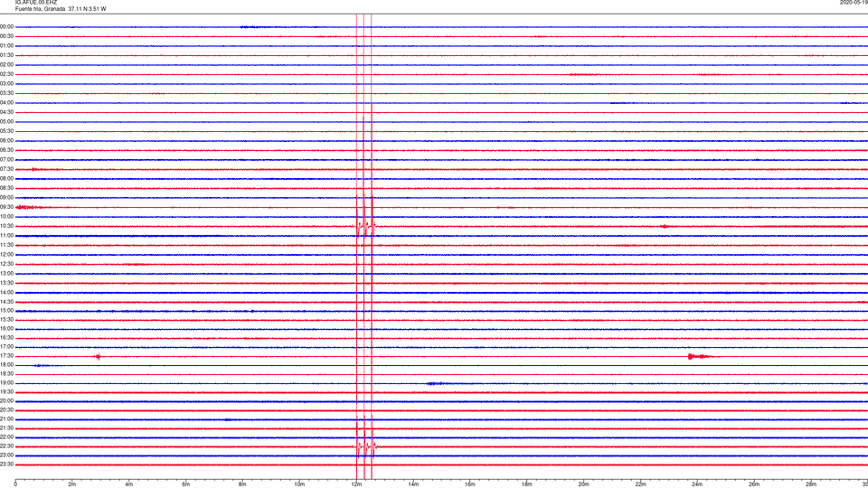Click the 26m tick label on the minute axis
This screenshot has height=488, width=868.
click(754, 484)
